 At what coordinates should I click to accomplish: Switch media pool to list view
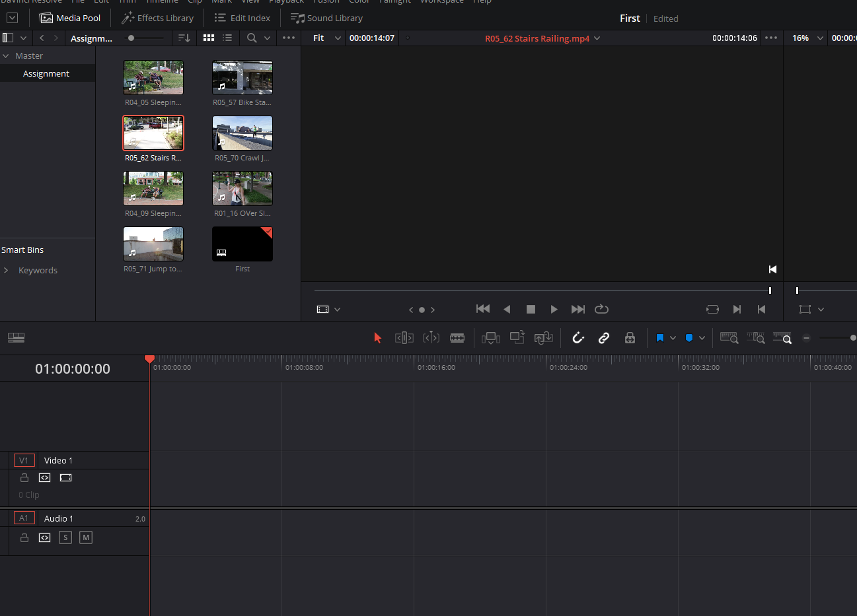point(227,38)
